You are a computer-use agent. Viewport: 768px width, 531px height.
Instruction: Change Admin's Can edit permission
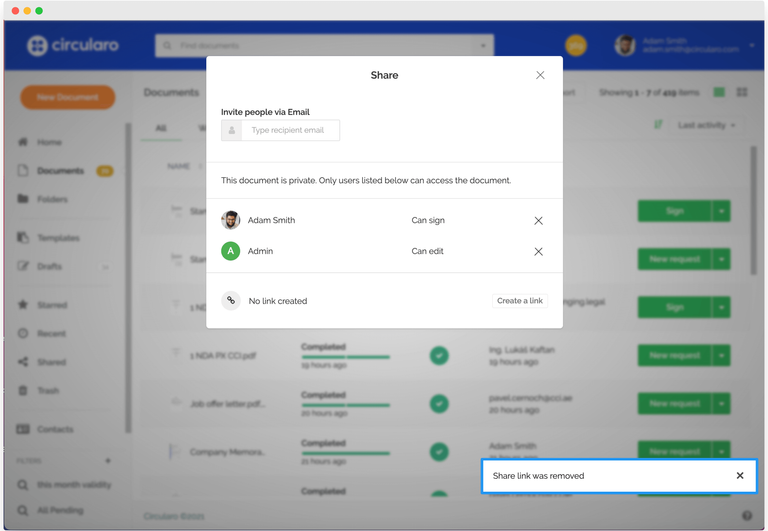(428, 251)
